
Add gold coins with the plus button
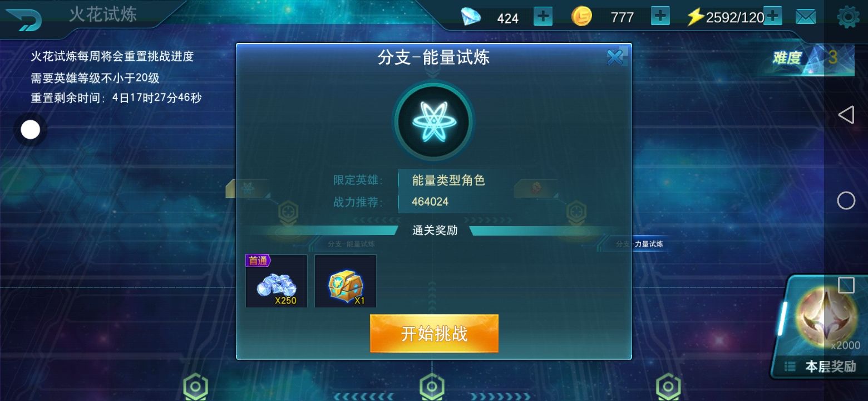(660, 17)
